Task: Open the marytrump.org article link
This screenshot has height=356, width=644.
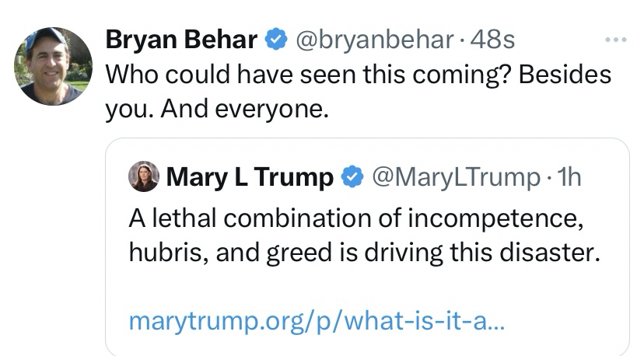Action: 317,320
